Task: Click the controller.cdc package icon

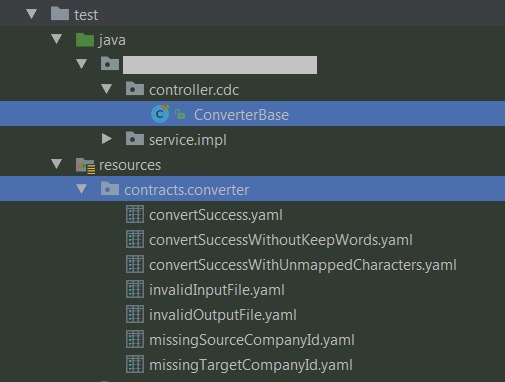Action: tap(135, 89)
